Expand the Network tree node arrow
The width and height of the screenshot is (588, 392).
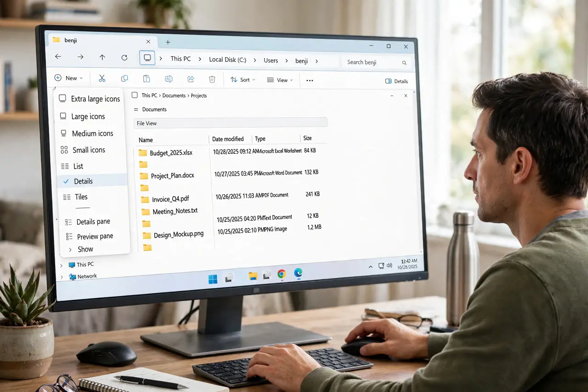pyautogui.click(x=62, y=276)
